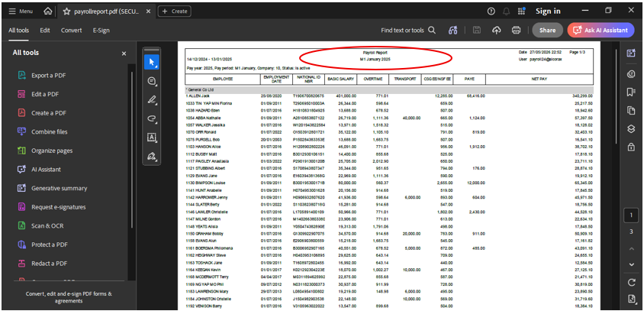Print the document using printer icon
Image resolution: width=644 pixels, height=311 pixels.
click(517, 30)
